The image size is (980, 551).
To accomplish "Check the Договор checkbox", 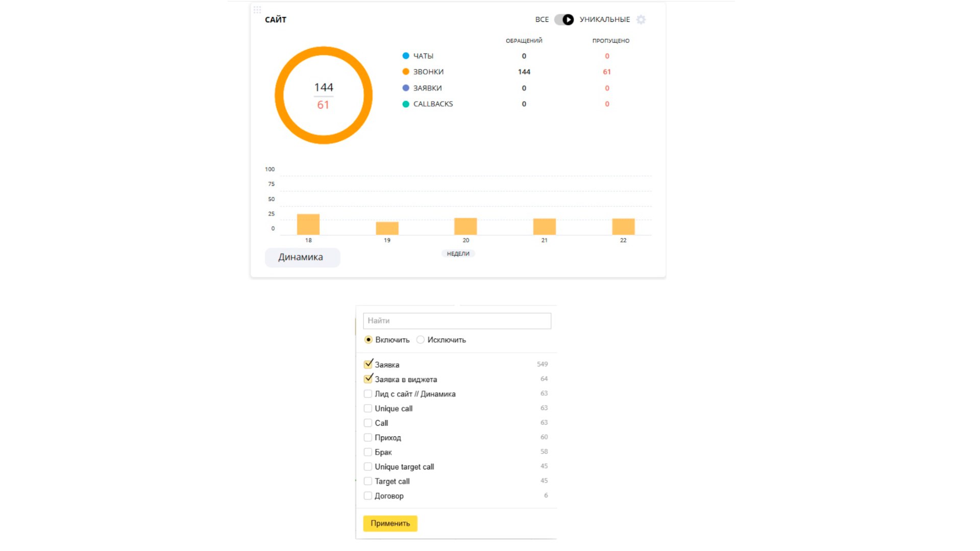I will click(x=367, y=495).
